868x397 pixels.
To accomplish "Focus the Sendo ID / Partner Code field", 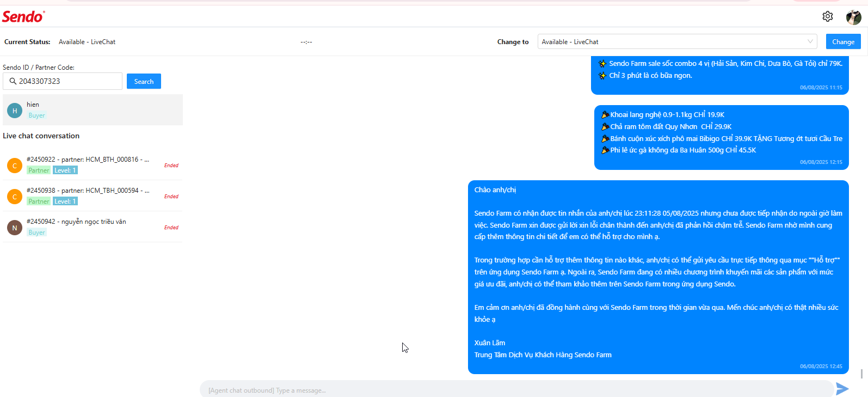I will [63, 81].
